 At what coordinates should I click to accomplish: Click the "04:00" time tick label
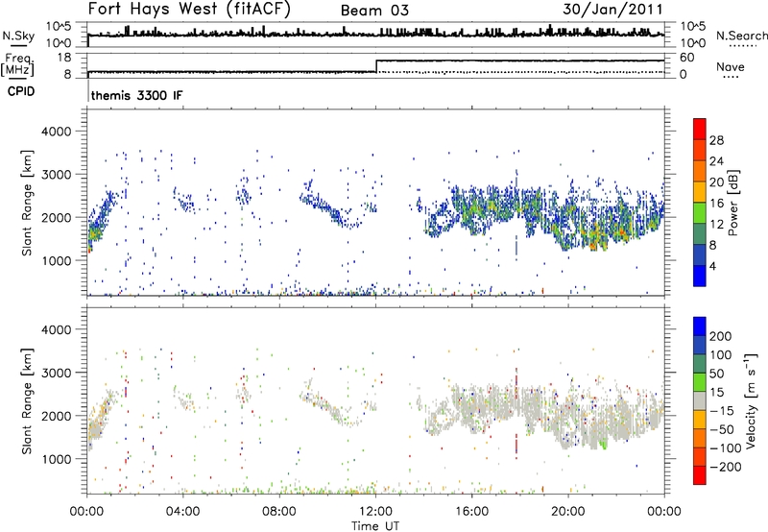tap(182, 512)
